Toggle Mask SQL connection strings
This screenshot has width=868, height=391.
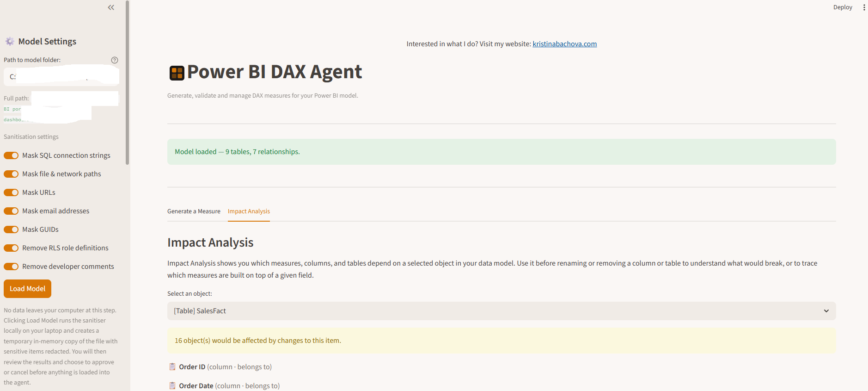[x=11, y=155]
